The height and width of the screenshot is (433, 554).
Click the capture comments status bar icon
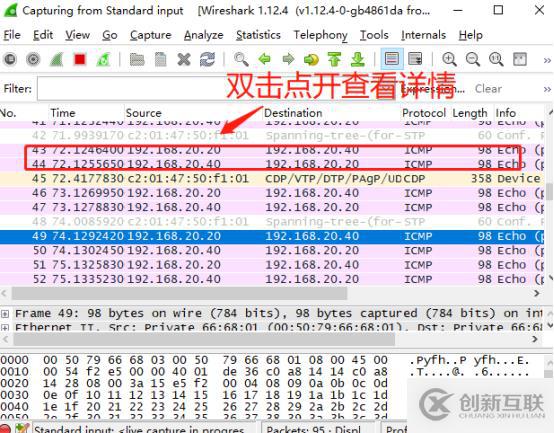(x=22, y=428)
